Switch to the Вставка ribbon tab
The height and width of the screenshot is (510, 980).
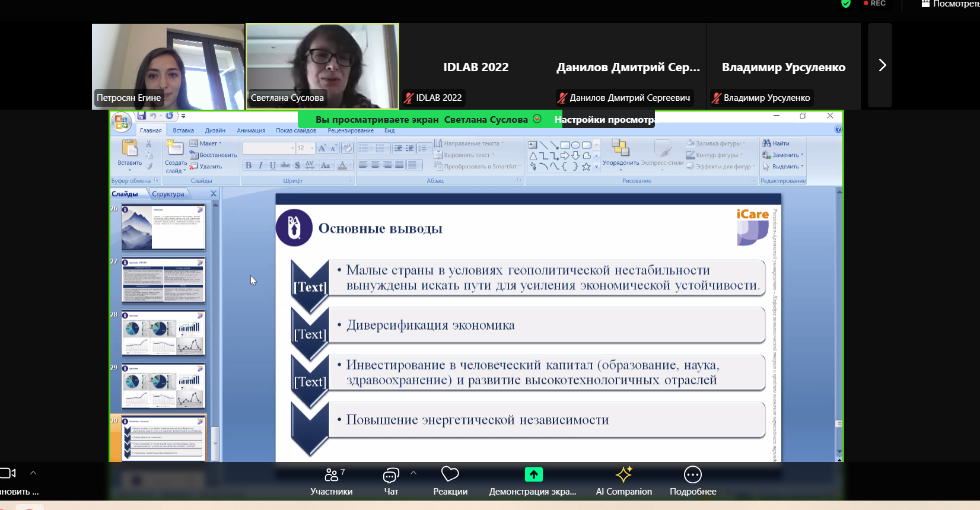coord(183,130)
